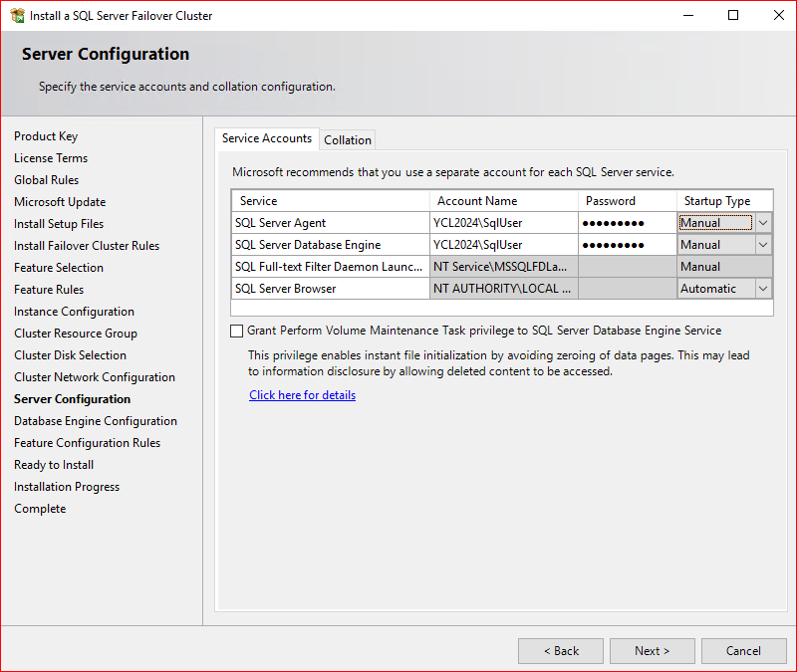Click SQL Server Agent password field

628,223
